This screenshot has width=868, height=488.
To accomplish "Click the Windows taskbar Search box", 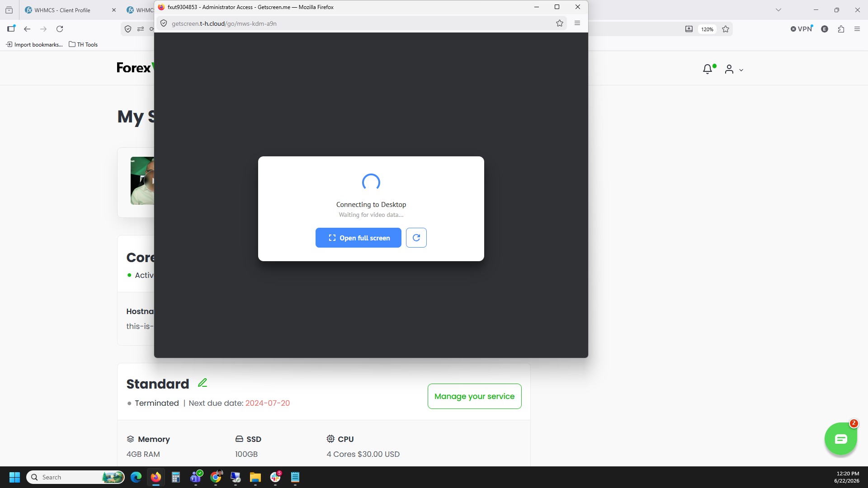I will pos(75,477).
